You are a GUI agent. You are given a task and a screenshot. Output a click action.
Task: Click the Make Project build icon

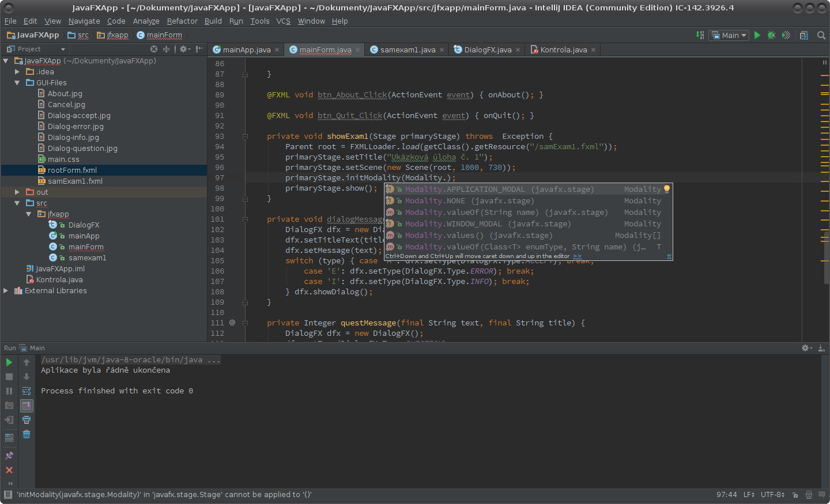[700, 35]
